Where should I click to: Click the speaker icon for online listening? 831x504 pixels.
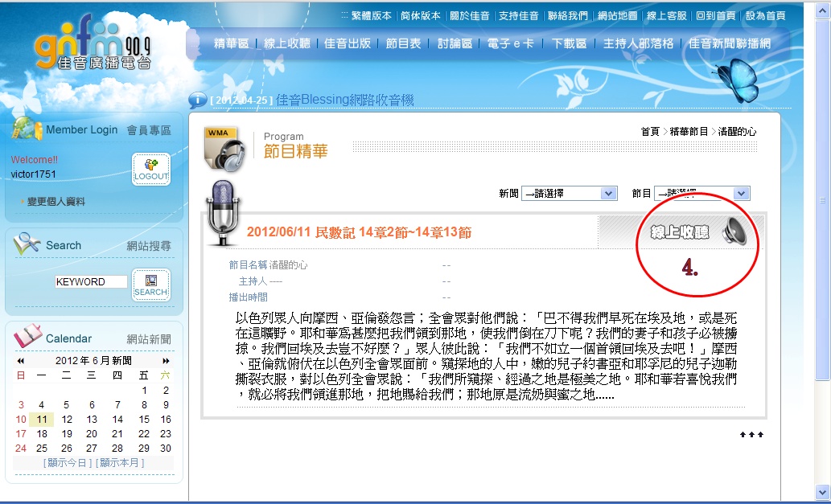point(734,232)
